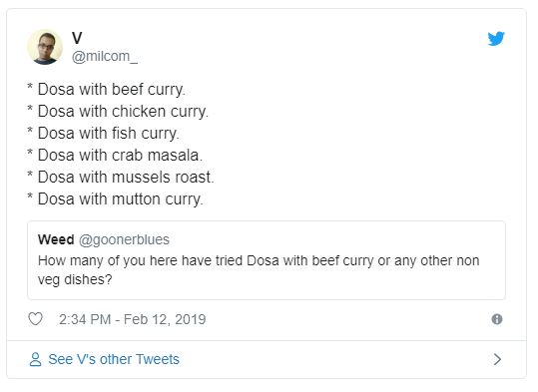Open the quoted tweet question text
The width and height of the screenshot is (538, 392).
259,270
